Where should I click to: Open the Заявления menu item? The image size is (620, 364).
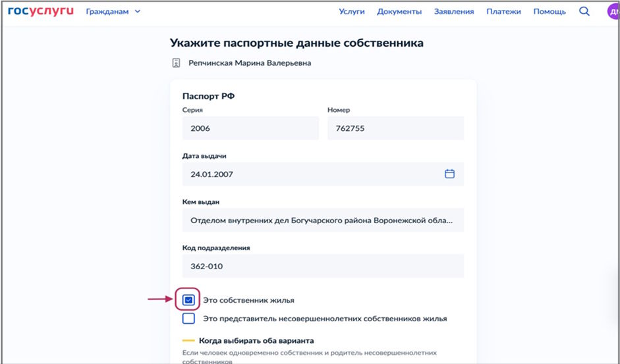click(454, 11)
